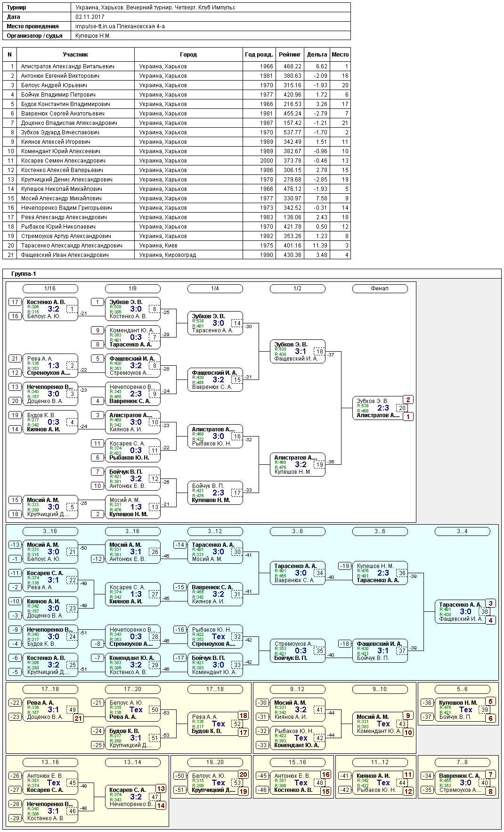
Task: Click the '13...16' round label
Action: coord(50,762)
